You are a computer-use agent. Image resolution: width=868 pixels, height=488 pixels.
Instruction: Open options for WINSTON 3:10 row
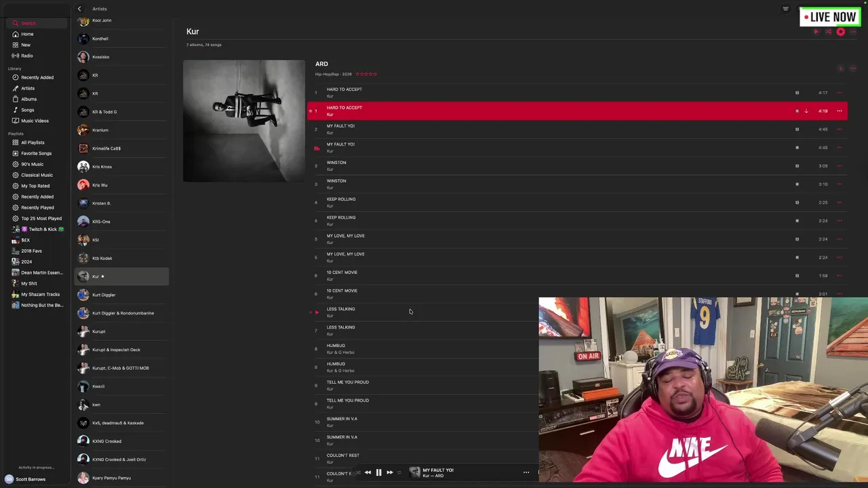[x=840, y=184]
